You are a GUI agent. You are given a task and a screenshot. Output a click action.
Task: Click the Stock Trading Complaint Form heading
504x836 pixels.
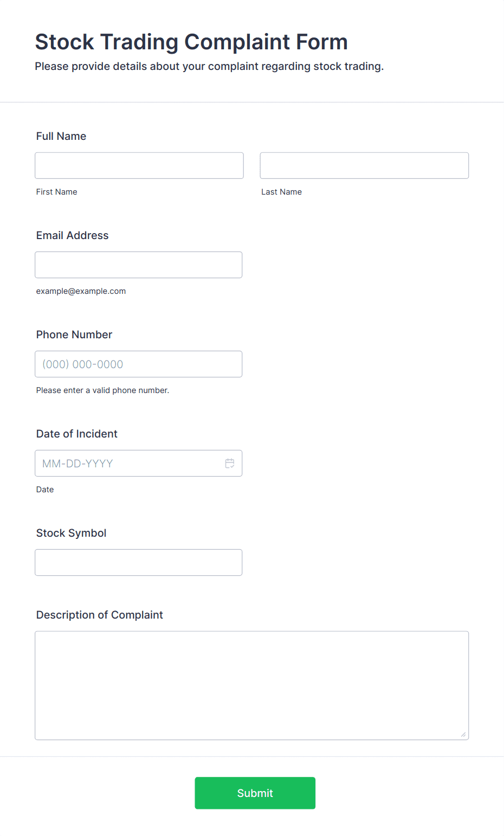coord(191,42)
